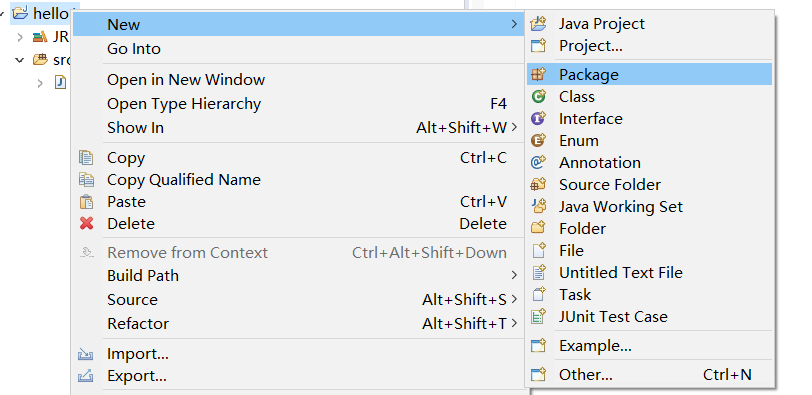The image size is (812, 395).
Task: Select Enum in New submenu
Action: point(649,141)
